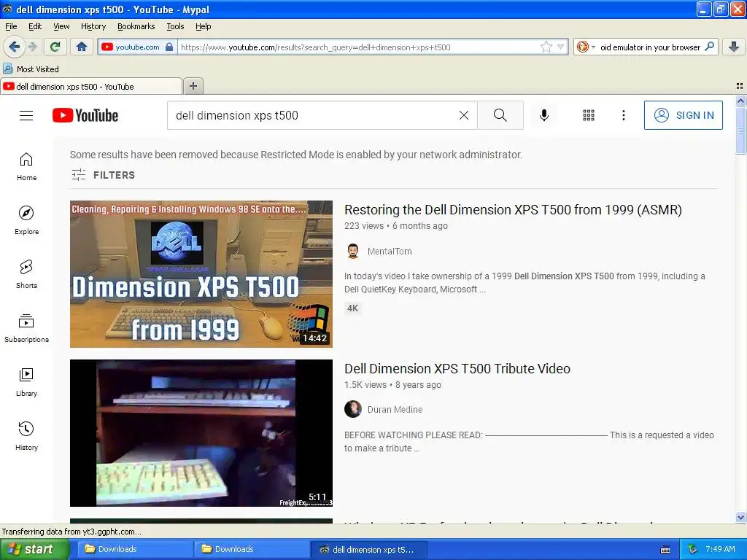Open Library in YouTube sidebar
This screenshot has width=747, height=560.
pyautogui.click(x=27, y=382)
